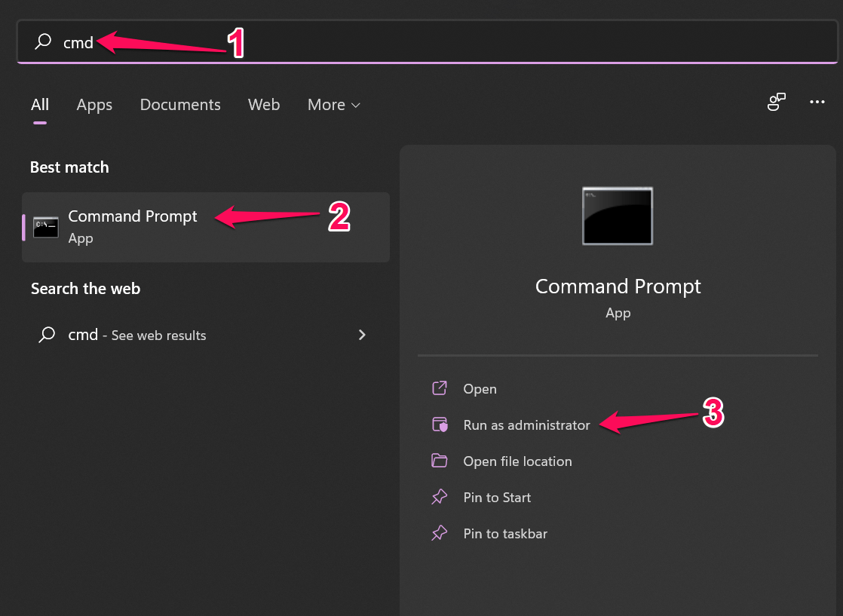This screenshot has width=843, height=616.
Task: Choose Run as administrator
Action: (526, 425)
